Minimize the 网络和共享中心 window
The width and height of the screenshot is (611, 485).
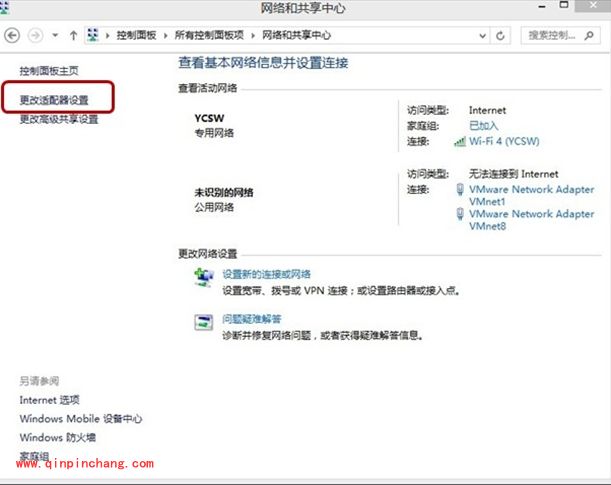coord(542,7)
